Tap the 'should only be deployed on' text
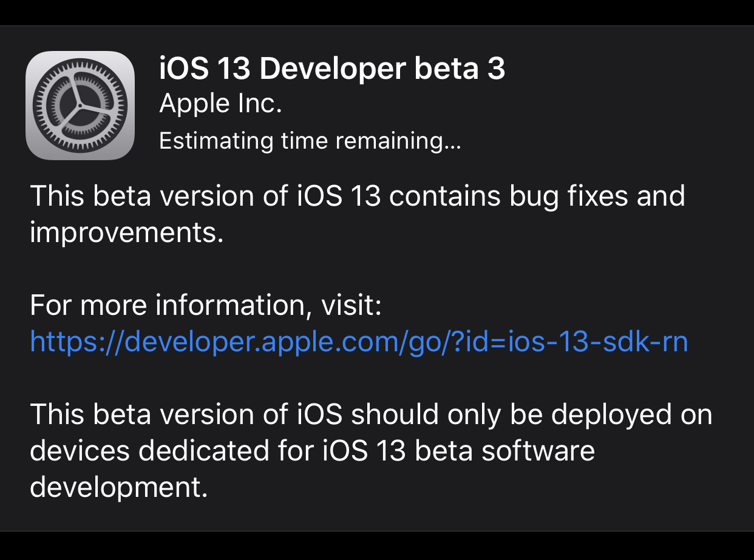 click(532, 414)
